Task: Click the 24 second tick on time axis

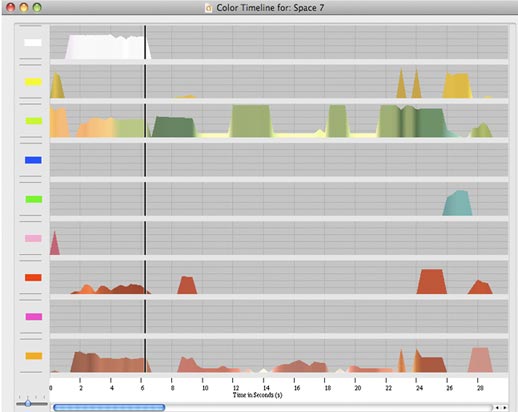Action: tap(416, 380)
